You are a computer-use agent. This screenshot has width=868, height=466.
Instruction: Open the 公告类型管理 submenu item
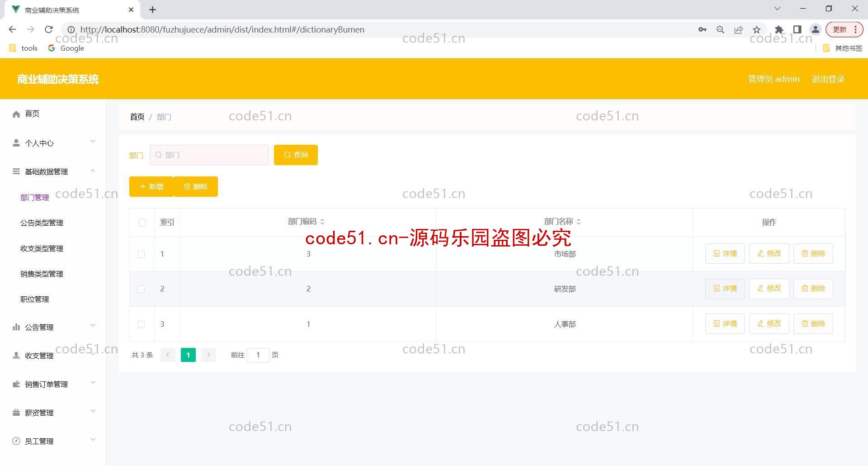click(42, 223)
